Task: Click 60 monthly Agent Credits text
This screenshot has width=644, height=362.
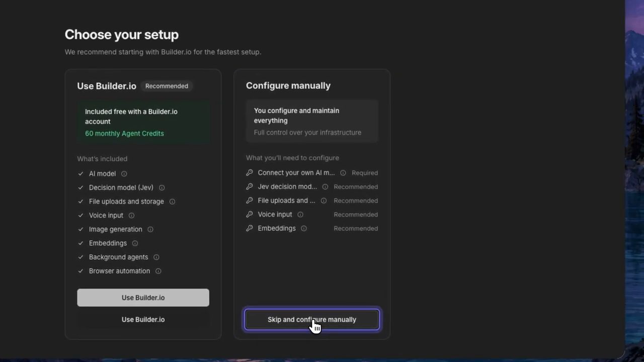Action: point(124,133)
